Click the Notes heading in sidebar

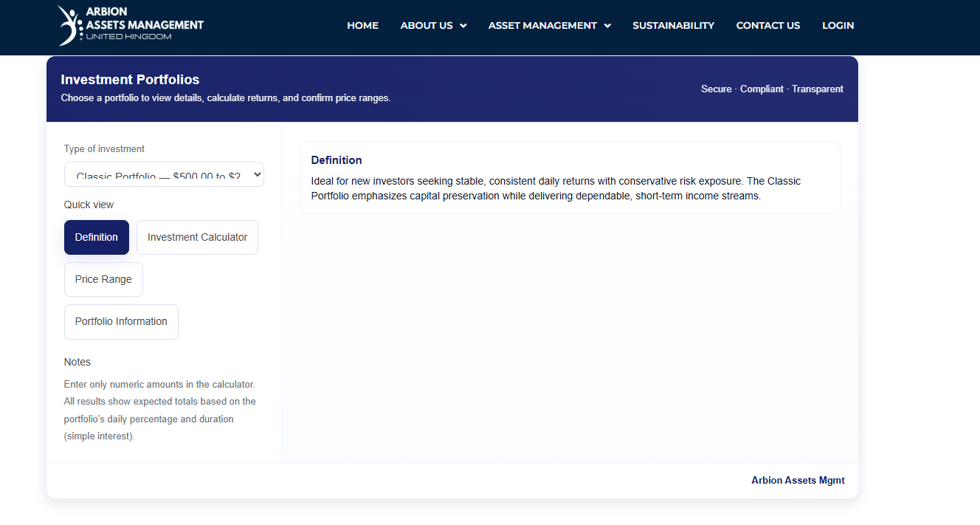click(77, 362)
